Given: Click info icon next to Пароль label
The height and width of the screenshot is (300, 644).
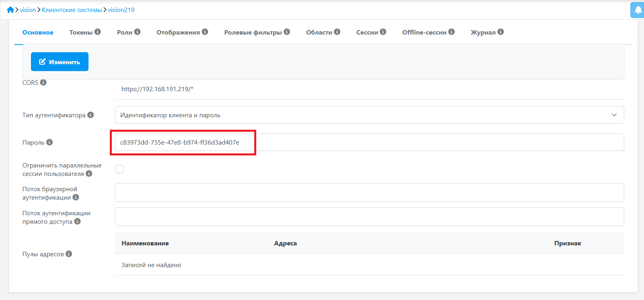Looking at the screenshot, I should [x=49, y=142].
